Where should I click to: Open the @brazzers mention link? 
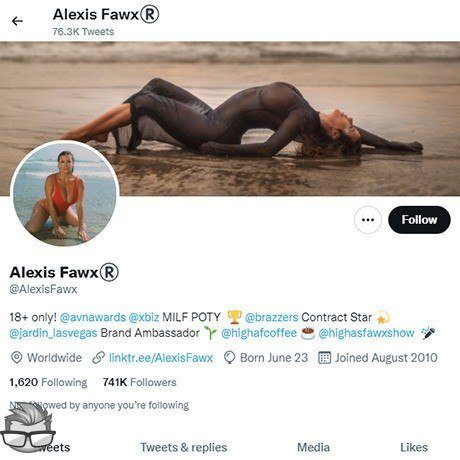click(x=271, y=317)
